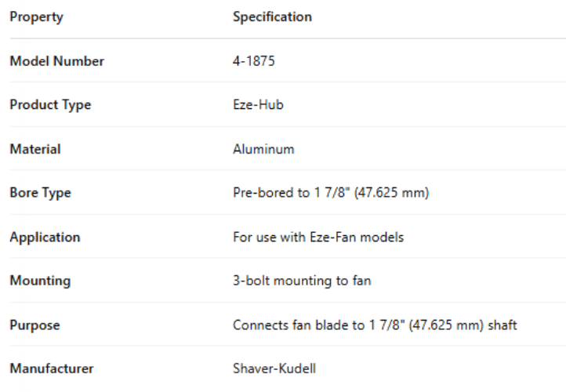Select the Product Type row label
Viewport: 566px width, 392px height.
[x=50, y=105]
